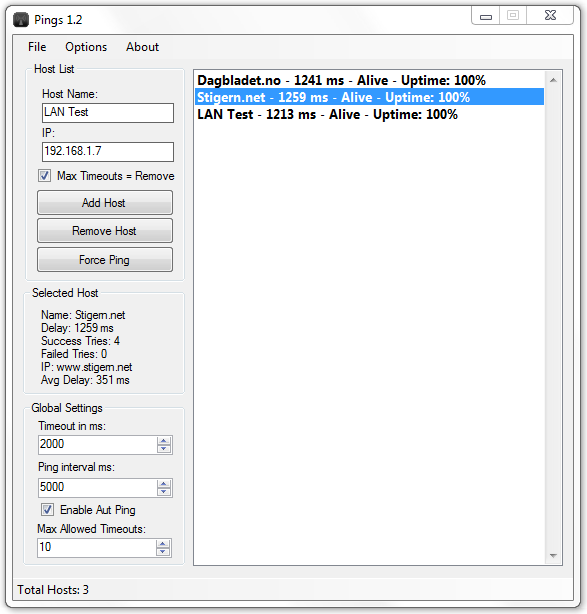
Task: Click host list scrollbar up arrow
Action: tap(553, 80)
